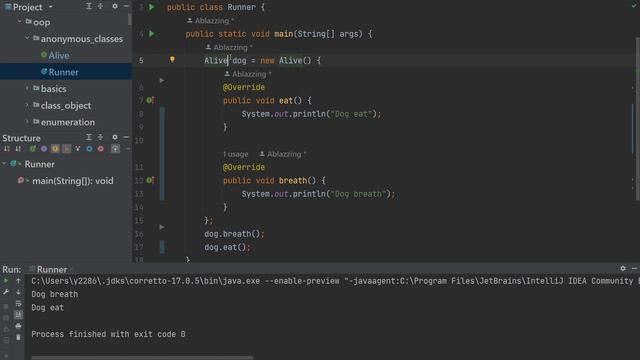Expand all in Structure panel header

click(89, 137)
